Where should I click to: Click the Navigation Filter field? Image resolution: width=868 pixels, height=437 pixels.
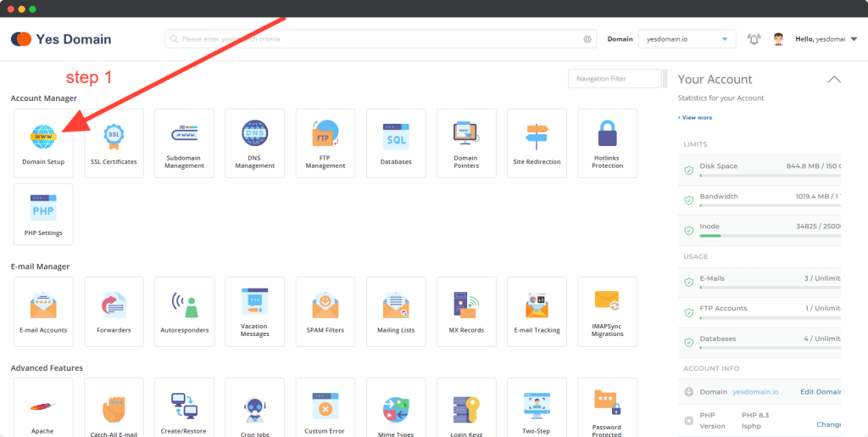coord(615,79)
